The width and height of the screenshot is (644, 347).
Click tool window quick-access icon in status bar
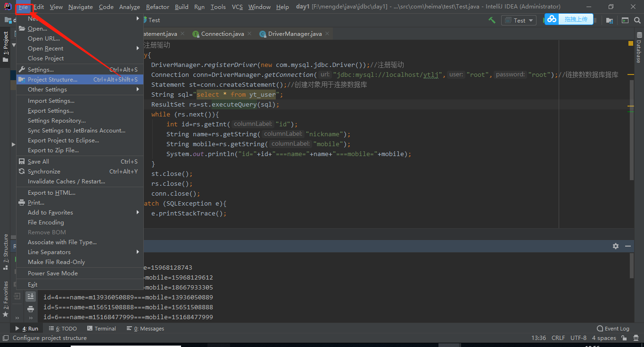click(5, 338)
